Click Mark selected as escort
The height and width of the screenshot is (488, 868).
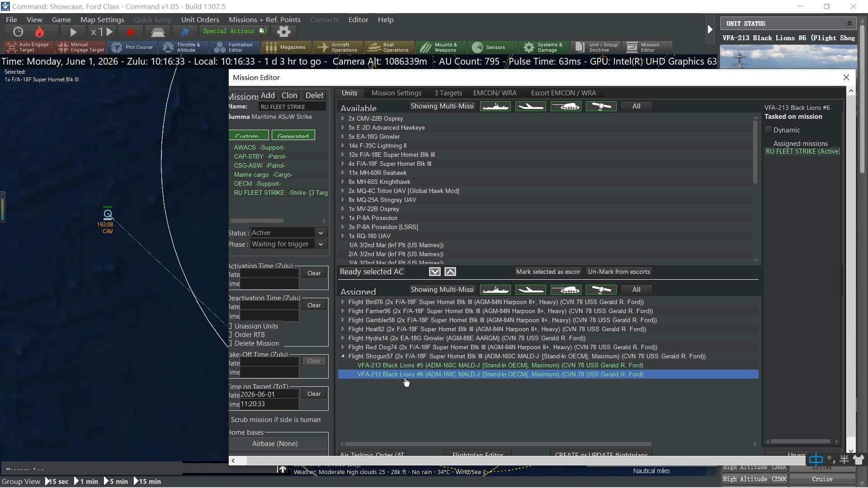pyautogui.click(x=548, y=272)
